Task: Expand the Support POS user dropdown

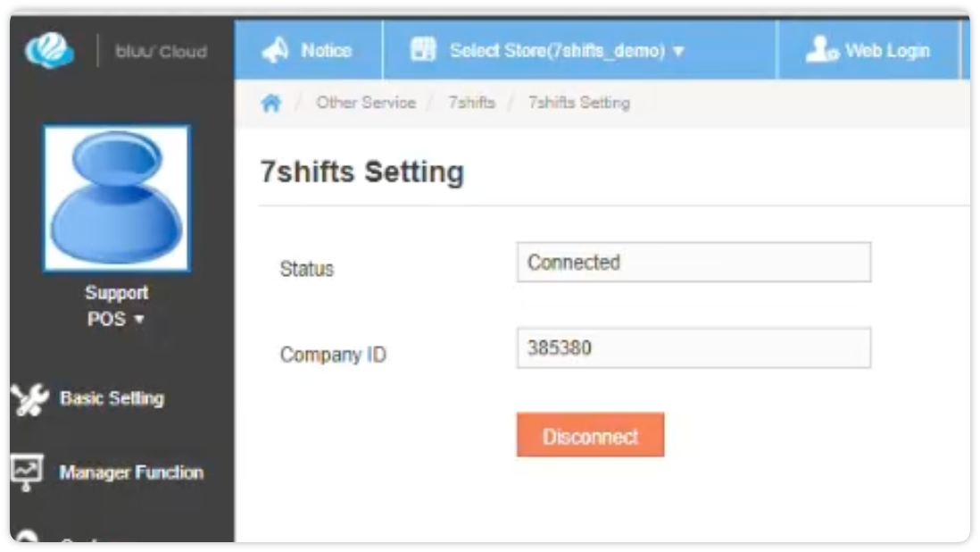Action: pyautogui.click(x=116, y=319)
